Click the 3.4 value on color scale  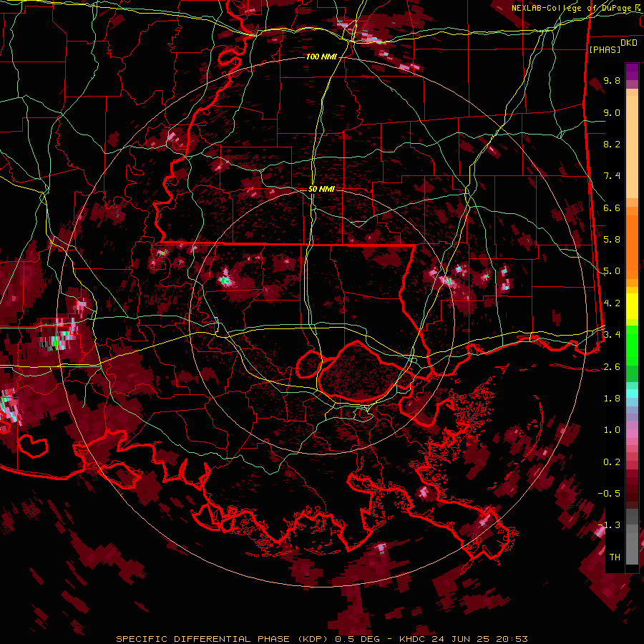coord(612,335)
